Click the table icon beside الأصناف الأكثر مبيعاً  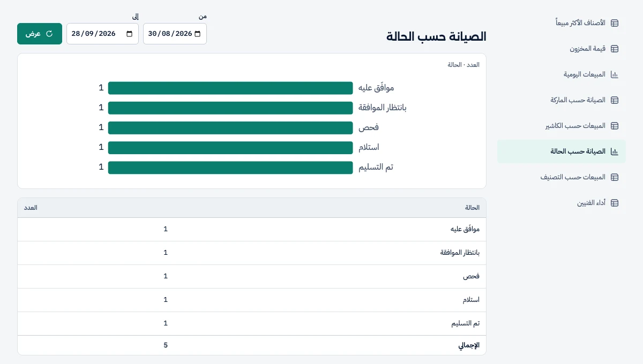click(x=615, y=23)
